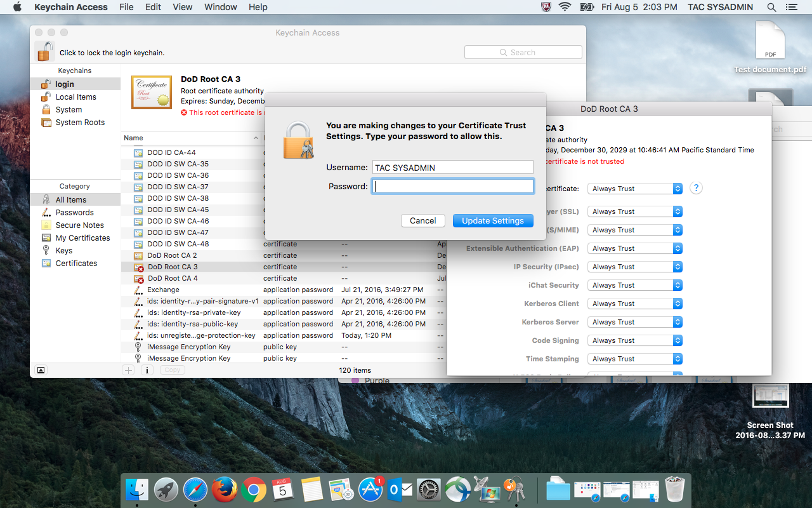Sort the list by the Name column
This screenshot has height=508, width=812.
pyautogui.click(x=190, y=138)
